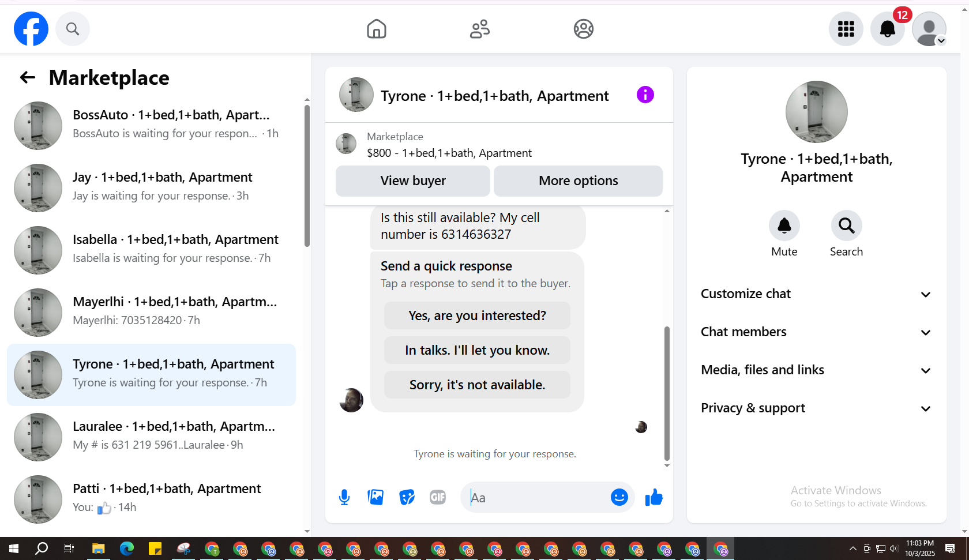Go back using the Marketplace back arrow

coord(28,77)
